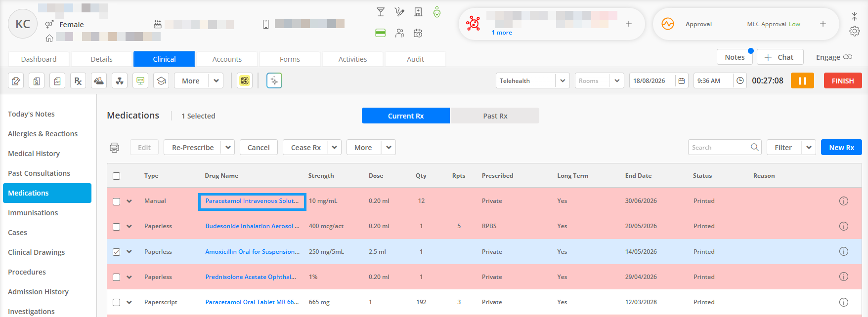
Task: Open the Notes button
Action: click(735, 57)
